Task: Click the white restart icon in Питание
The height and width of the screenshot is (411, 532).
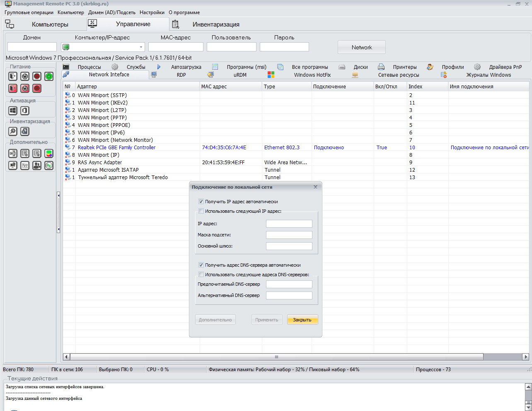Action: [x=25, y=76]
